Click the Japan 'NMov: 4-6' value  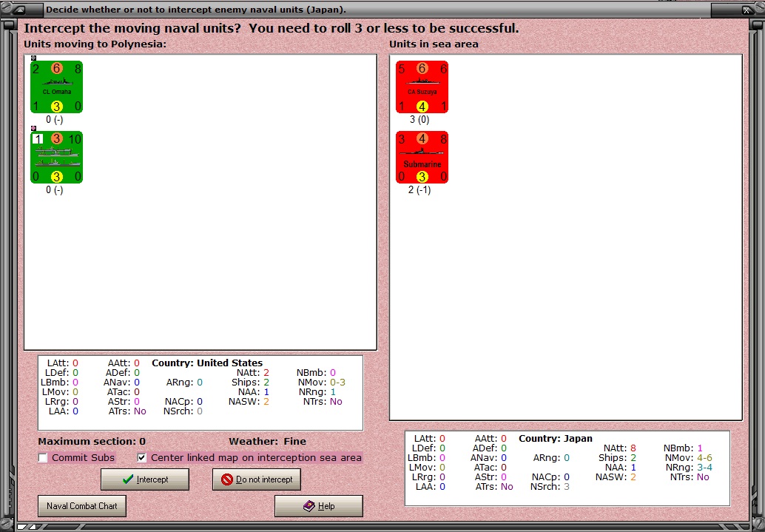(x=704, y=458)
